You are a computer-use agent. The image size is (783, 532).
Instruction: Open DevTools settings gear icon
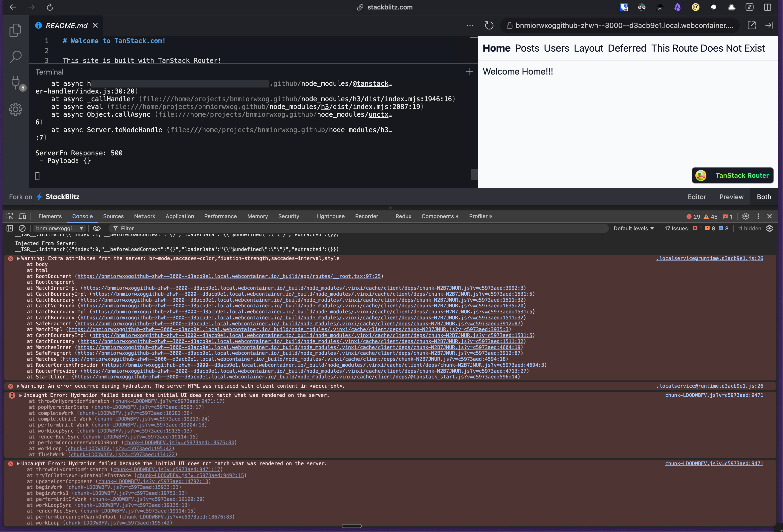(746, 216)
